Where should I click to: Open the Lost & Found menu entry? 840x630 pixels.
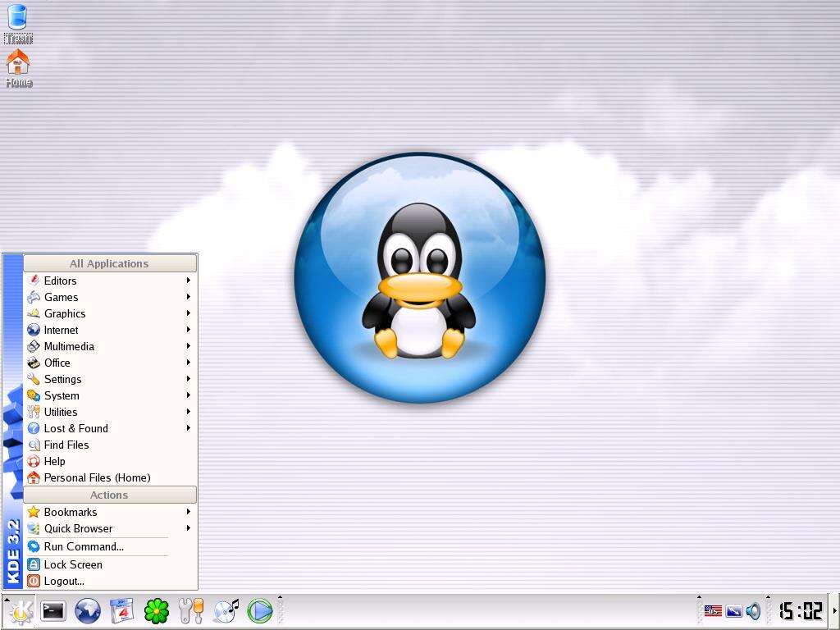tap(111, 428)
